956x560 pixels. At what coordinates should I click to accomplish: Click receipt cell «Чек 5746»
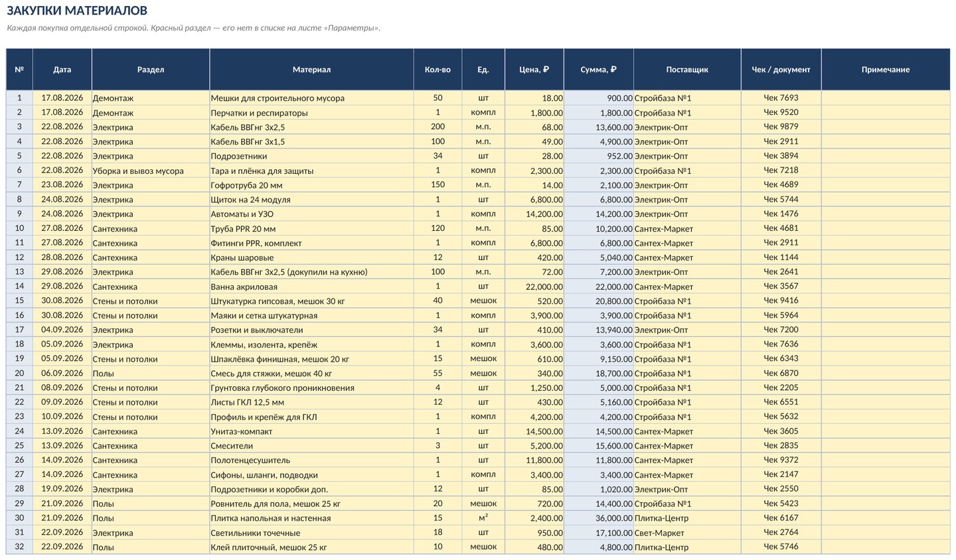(x=781, y=547)
